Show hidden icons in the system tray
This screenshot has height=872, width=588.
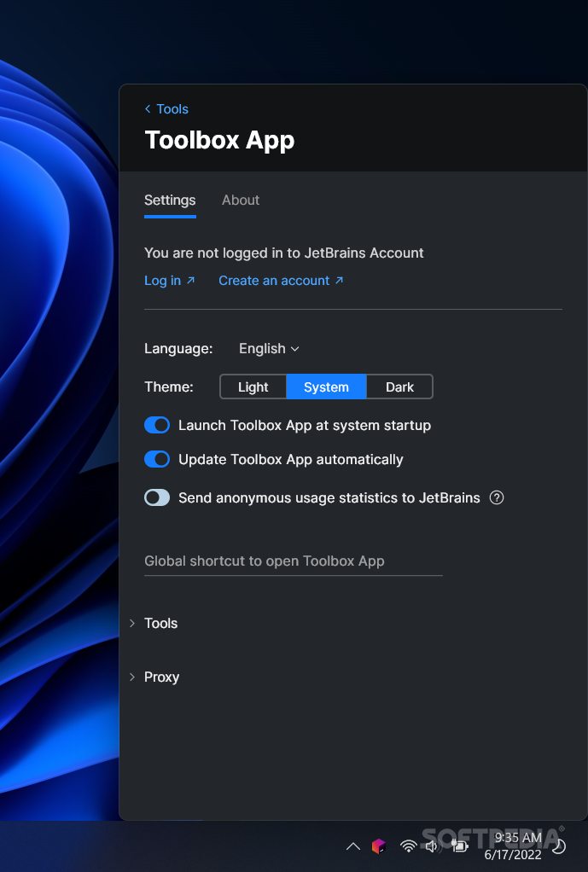[x=352, y=846]
